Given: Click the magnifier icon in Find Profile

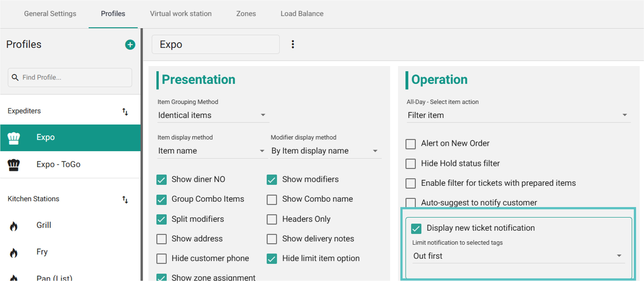Looking at the screenshot, I should (x=15, y=77).
